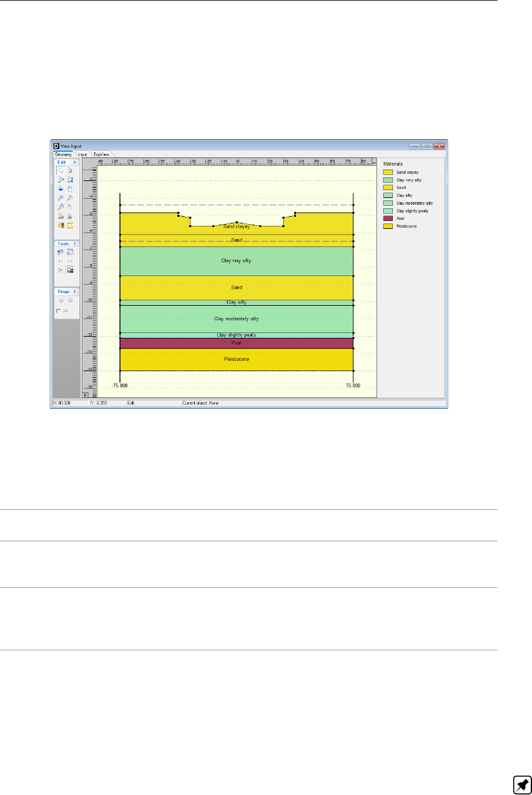Switch to the Input tab

[x=82, y=154]
